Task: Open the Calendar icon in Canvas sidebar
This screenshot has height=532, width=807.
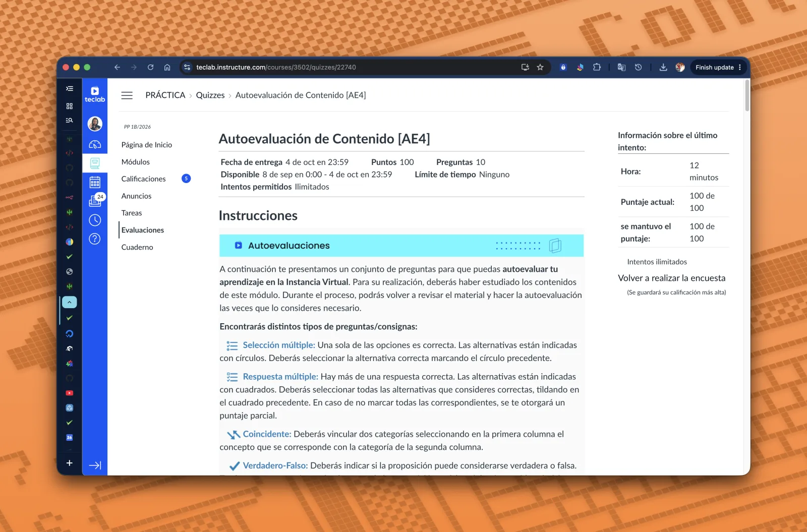Action: (95, 182)
